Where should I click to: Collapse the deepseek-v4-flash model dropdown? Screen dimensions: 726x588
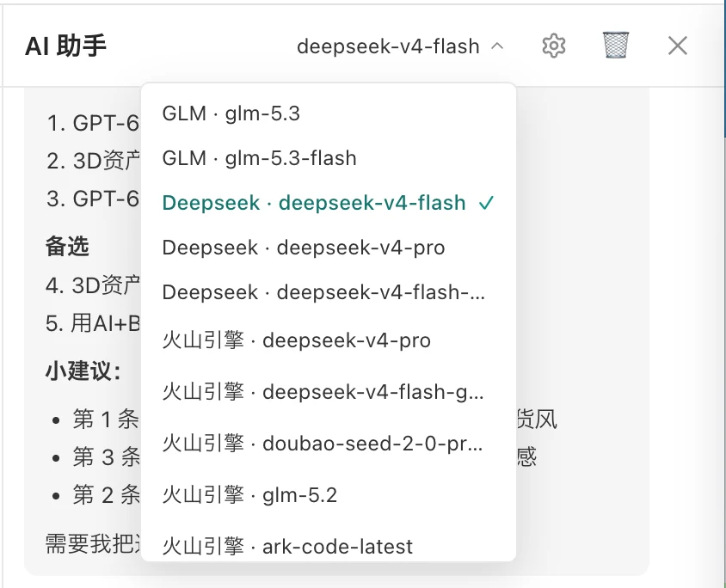[x=401, y=46]
